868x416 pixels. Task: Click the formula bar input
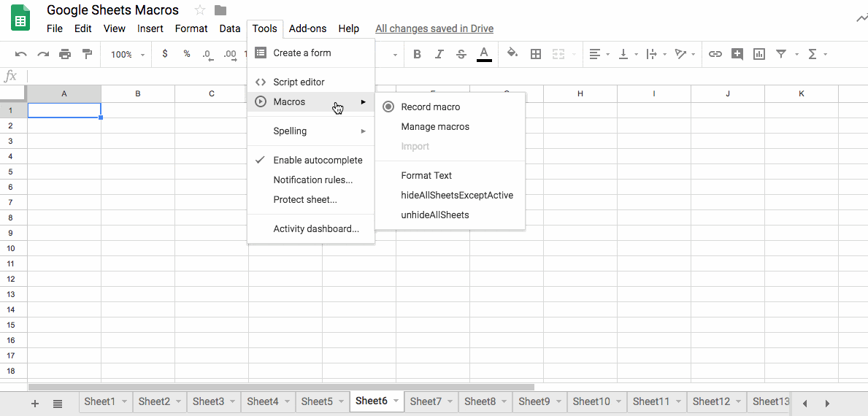click(x=446, y=76)
